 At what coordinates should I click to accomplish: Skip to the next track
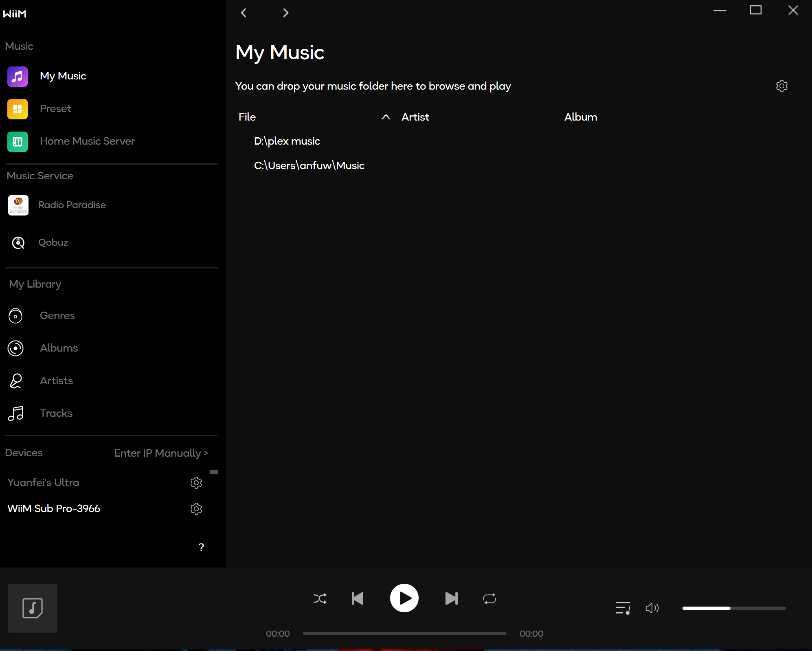451,598
